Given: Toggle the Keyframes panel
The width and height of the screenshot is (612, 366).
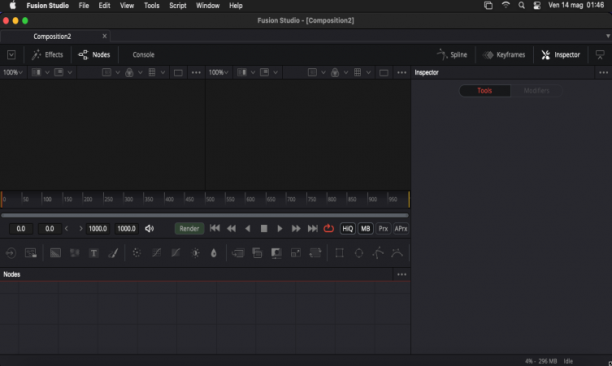Looking at the screenshot, I should coord(504,55).
